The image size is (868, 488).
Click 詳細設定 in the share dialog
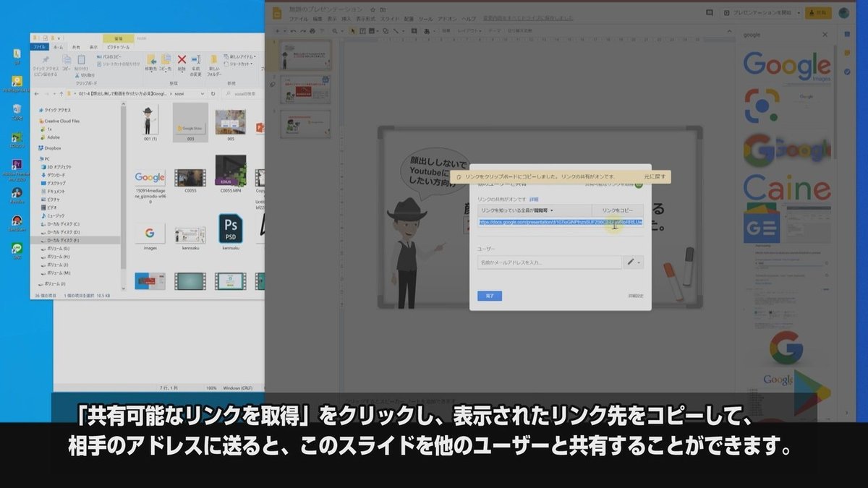point(635,296)
